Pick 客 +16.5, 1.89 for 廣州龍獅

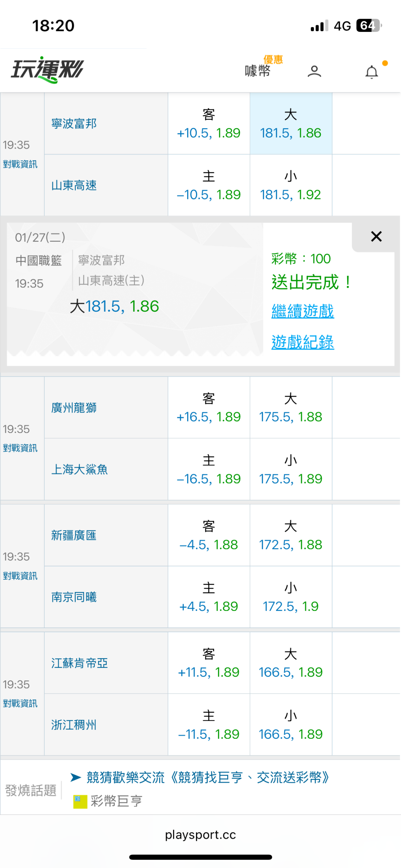[209, 408]
